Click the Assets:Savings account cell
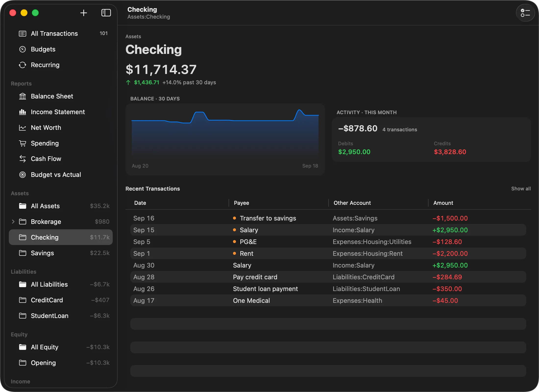The image size is (539, 392). [355, 218]
